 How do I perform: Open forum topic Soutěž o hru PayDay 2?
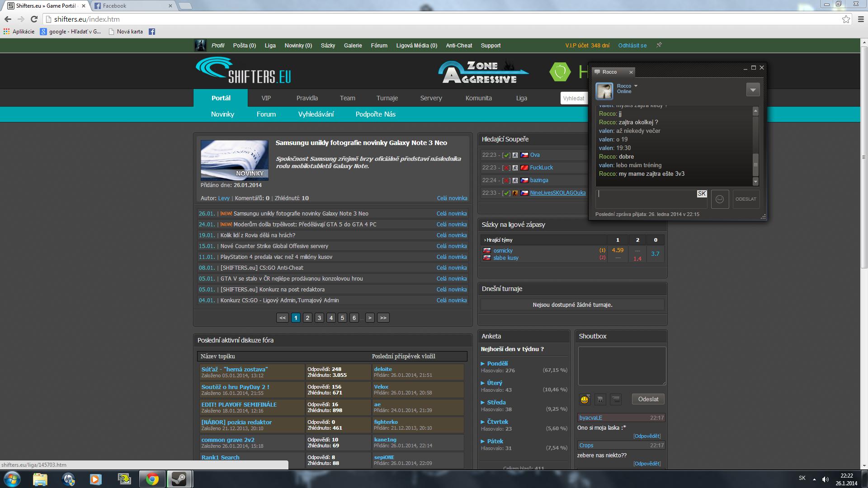point(235,387)
